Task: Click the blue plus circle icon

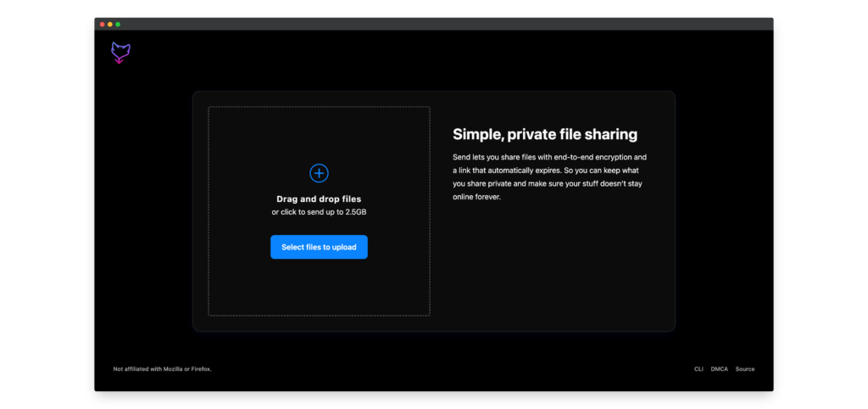Action: point(319,173)
